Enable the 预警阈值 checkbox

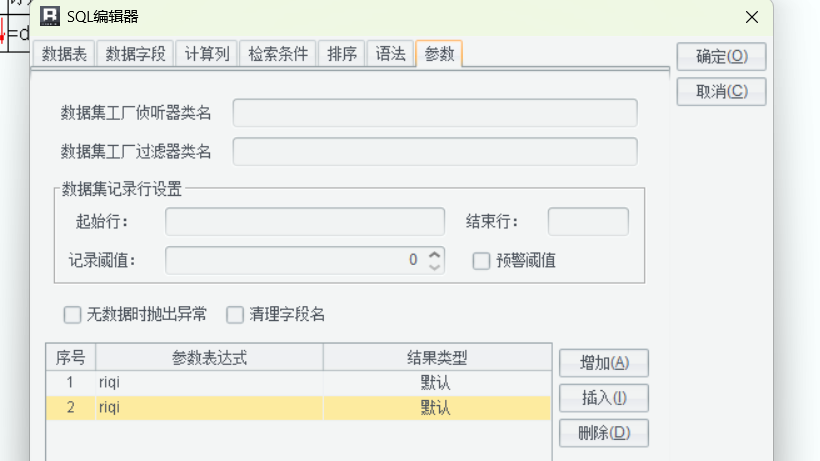[481, 261]
